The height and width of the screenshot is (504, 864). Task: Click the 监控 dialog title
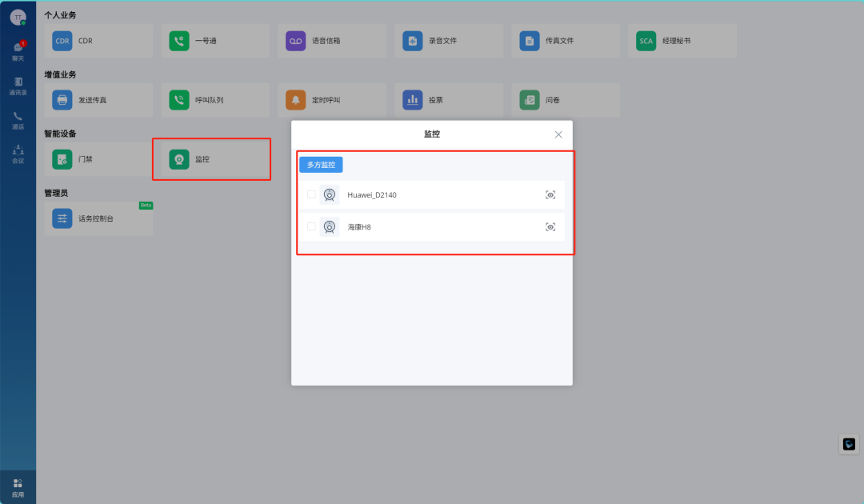point(432,134)
